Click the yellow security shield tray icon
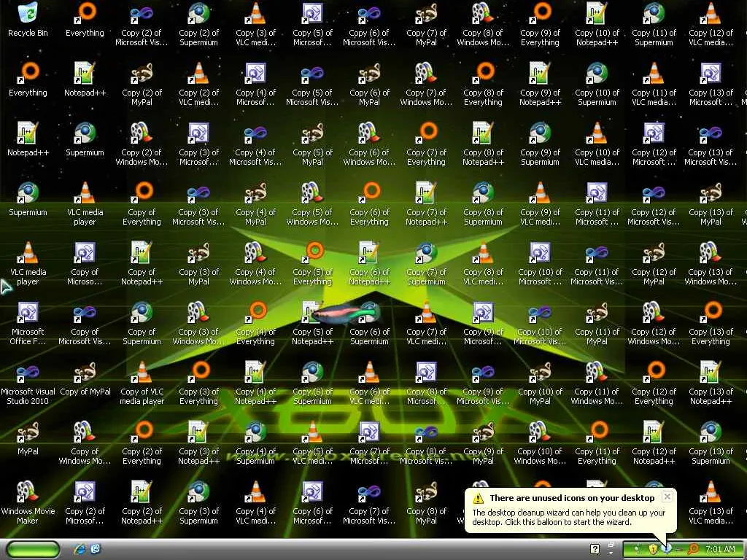Screen dimensions: 747x560 [x=653, y=549]
